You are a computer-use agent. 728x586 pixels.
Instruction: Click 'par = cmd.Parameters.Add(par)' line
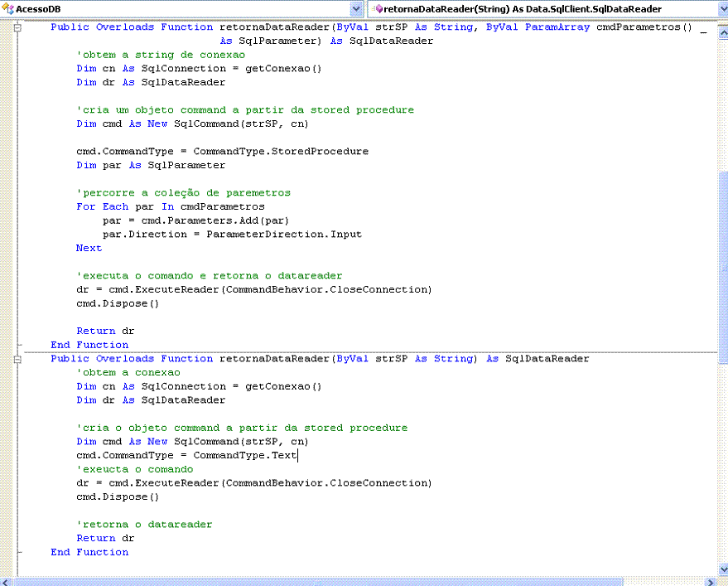tap(195, 220)
